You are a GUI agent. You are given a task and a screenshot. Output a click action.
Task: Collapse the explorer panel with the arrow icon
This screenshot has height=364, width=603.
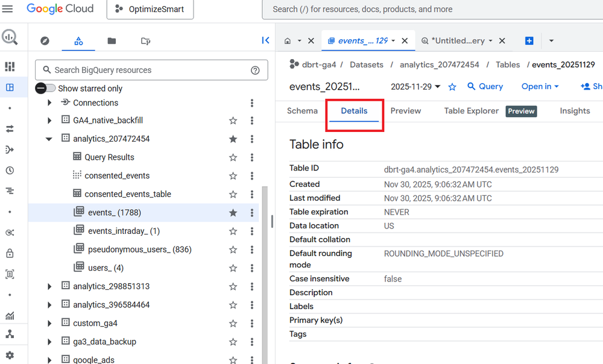coord(265,40)
